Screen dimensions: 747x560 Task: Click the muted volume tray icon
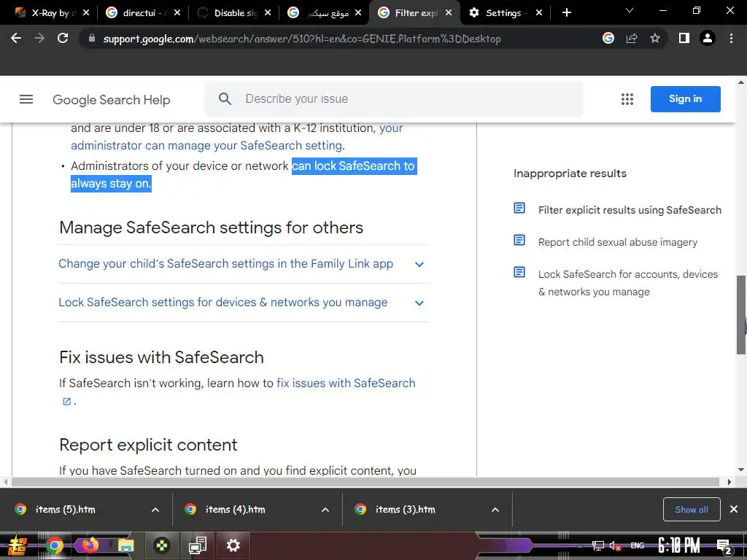pyautogui.click(x=615, y=545)
